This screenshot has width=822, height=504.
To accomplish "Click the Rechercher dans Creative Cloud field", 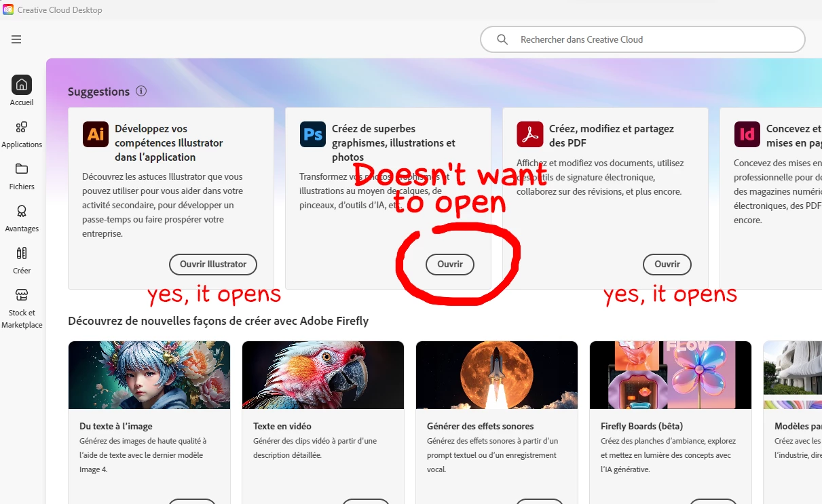I will coord(642,39).
